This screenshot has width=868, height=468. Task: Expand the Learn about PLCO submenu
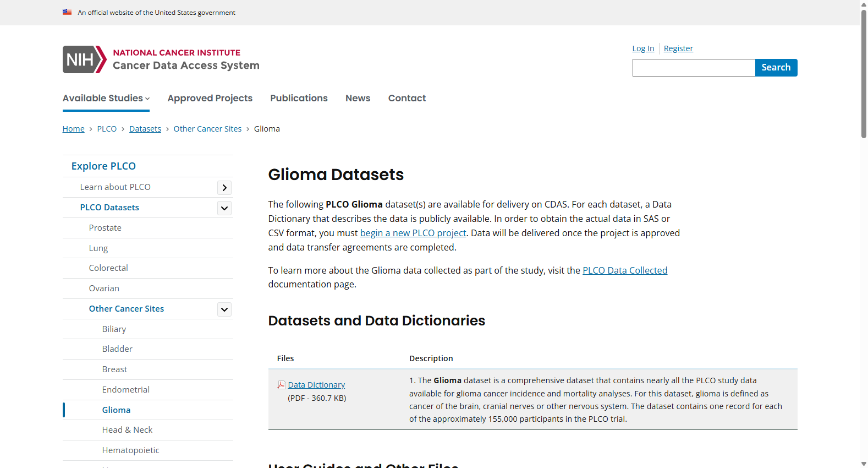point(224,188)
